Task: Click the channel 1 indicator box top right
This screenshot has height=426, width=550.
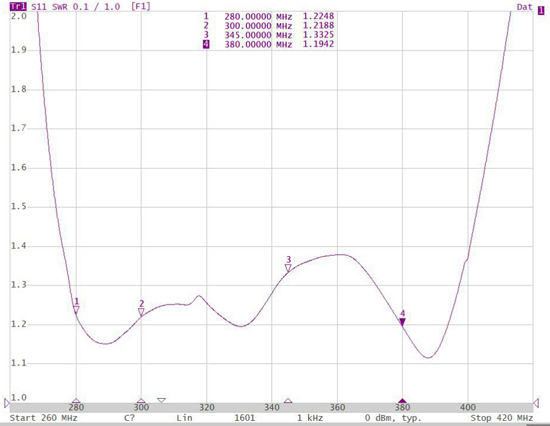Action: pos(541,11)
